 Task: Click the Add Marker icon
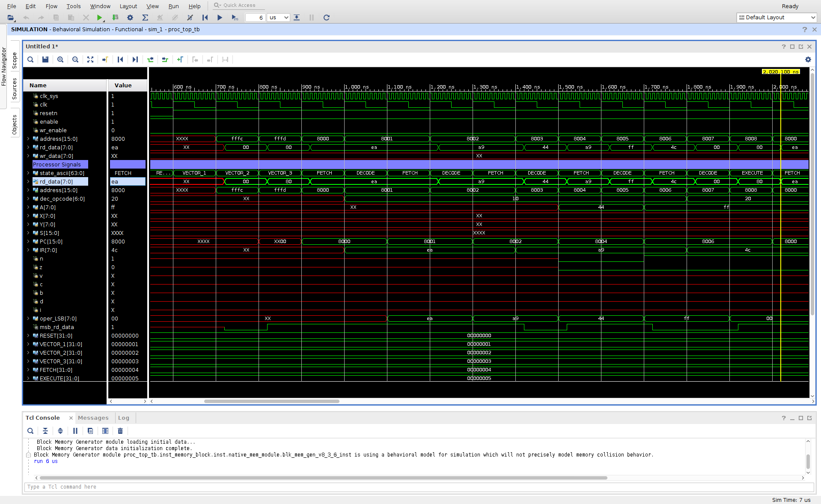(180, 59)
